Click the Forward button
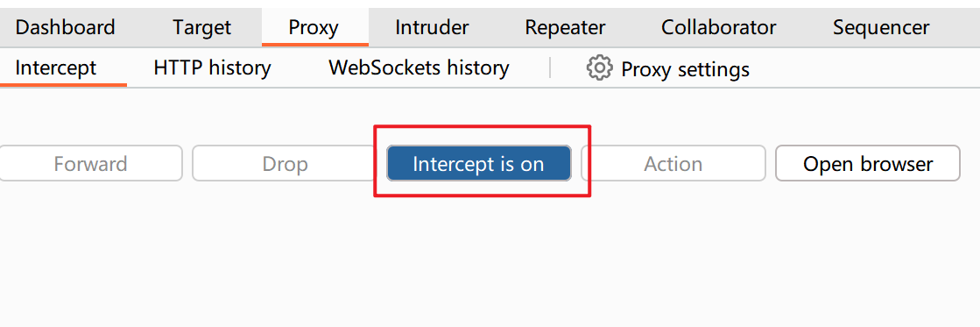The width and height of the screenshot is (980, 327). [90, 164]
